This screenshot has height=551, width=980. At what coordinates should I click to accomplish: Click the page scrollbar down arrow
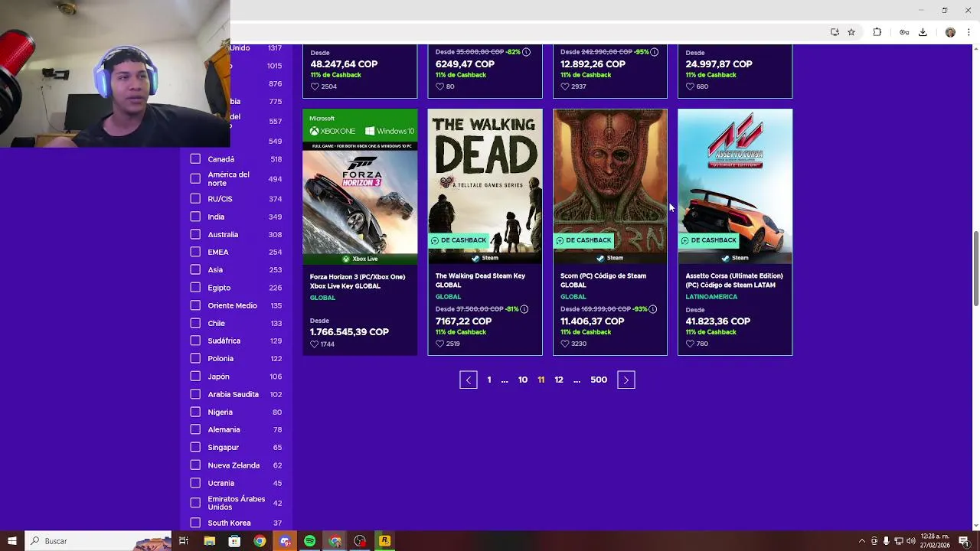pos(975,526)
